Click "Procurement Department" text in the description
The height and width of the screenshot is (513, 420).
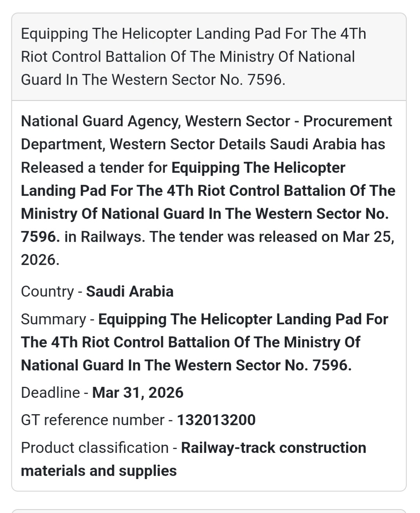tap(348, 122)
